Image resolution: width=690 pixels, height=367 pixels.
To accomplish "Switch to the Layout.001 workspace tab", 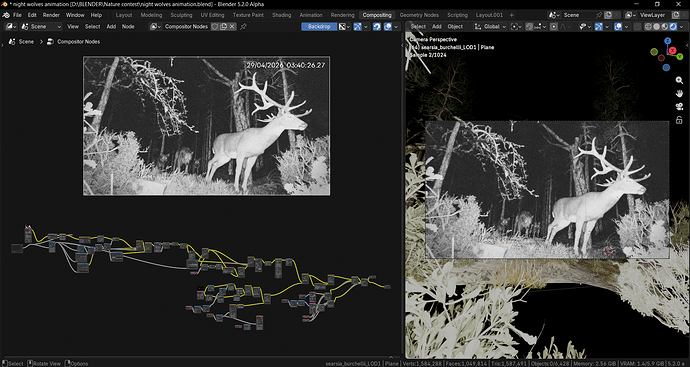I will pyautogui.click(x=489, y=15).
